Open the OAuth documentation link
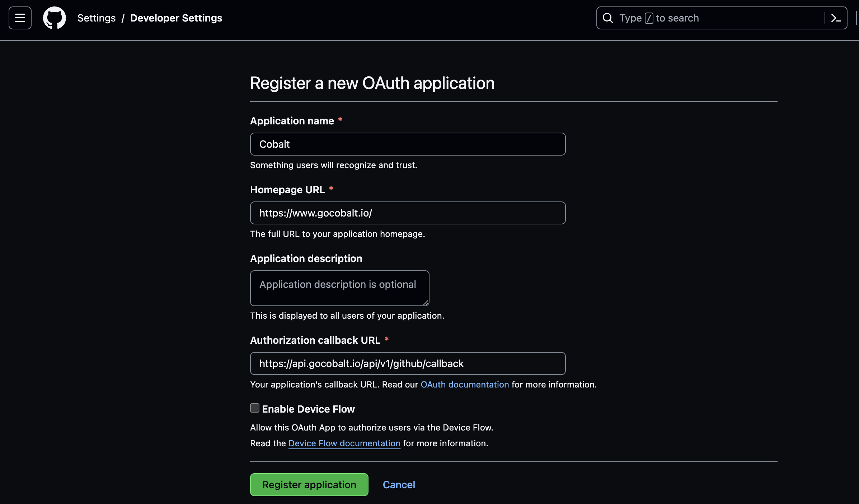The height and width of the screenshot is (504, 859). [464, 384]
